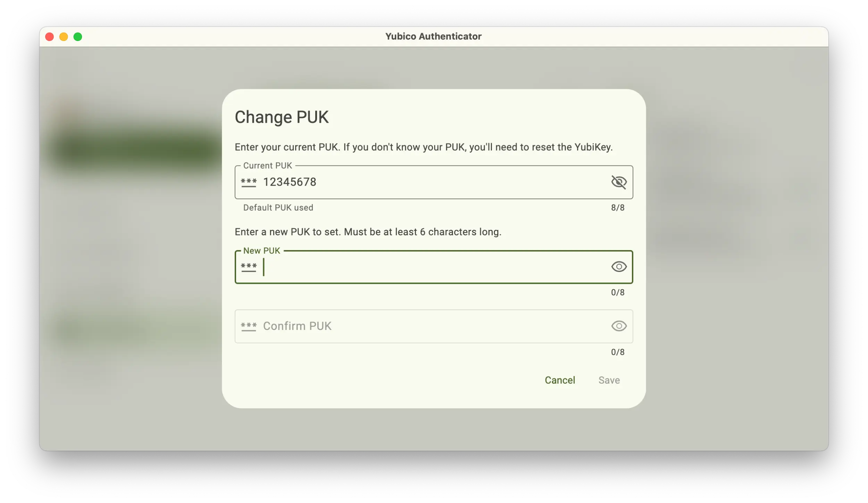
Task: Click the Change PUK dialog heading
Action: pos(282,117)
